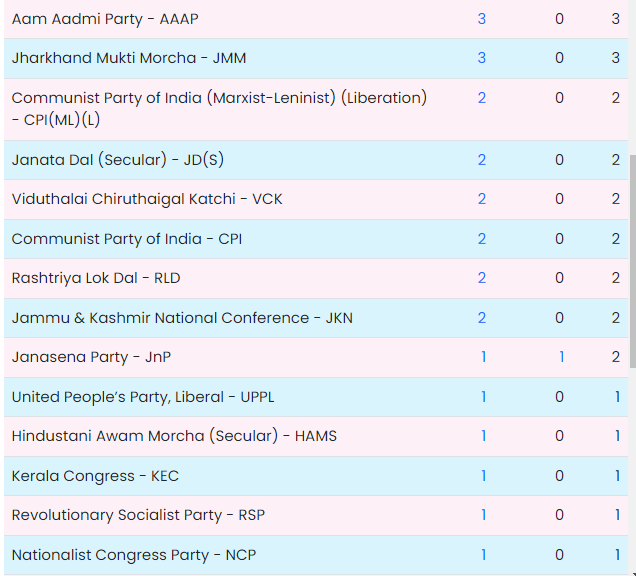636x576 pixels.
Task: Select Revolutionary Socialist Party - RSP name
Action: coord(138,515)
